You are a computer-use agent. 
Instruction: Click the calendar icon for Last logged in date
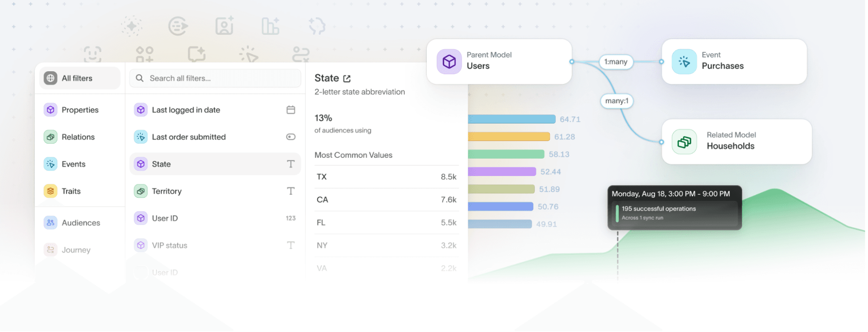tap(290, 110)
